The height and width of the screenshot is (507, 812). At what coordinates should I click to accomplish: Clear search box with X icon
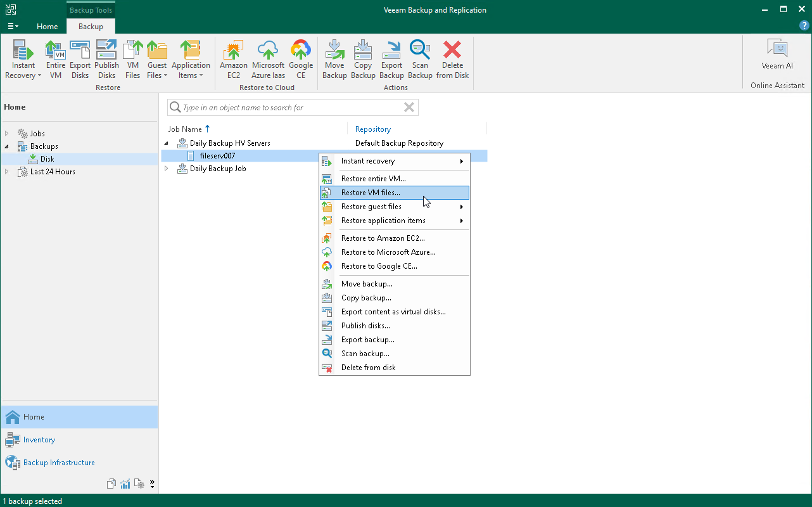click(409, 108)
